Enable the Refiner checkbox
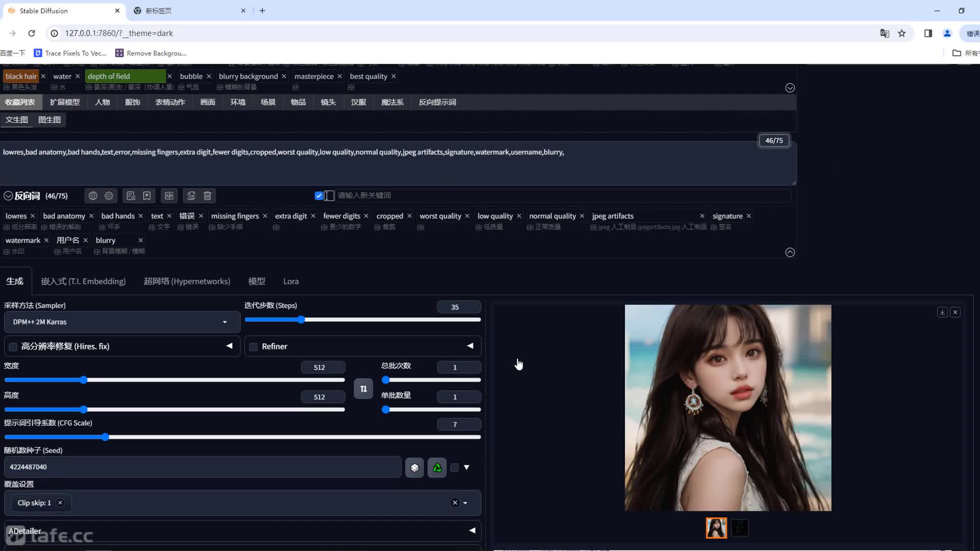This screenshot has width=980, height=551. coord(254,346)
